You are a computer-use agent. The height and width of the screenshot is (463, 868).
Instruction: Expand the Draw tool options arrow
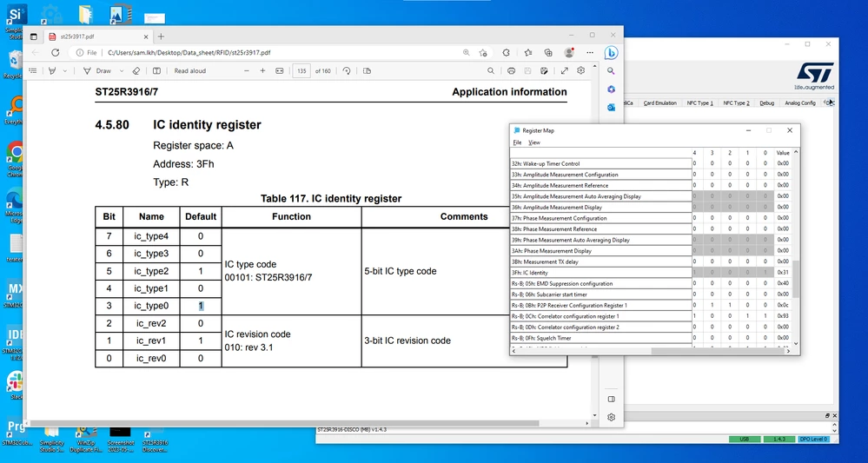[x=123, y=71]
